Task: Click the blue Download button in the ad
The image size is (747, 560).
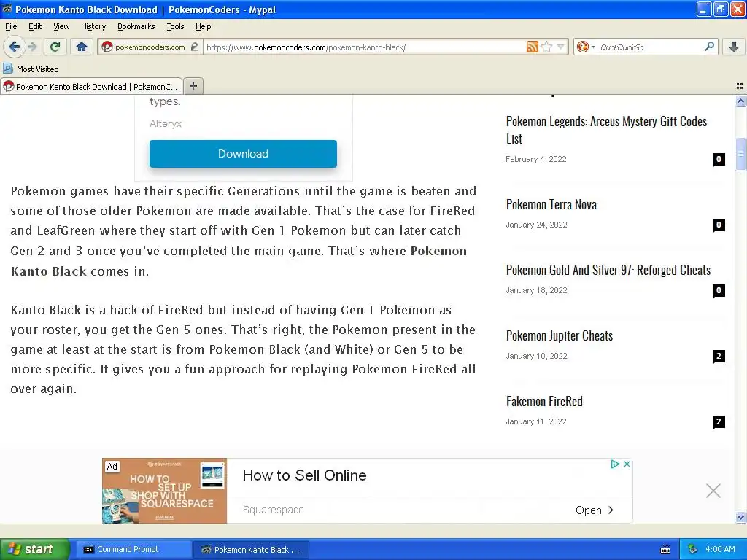Action: [243, 154]
